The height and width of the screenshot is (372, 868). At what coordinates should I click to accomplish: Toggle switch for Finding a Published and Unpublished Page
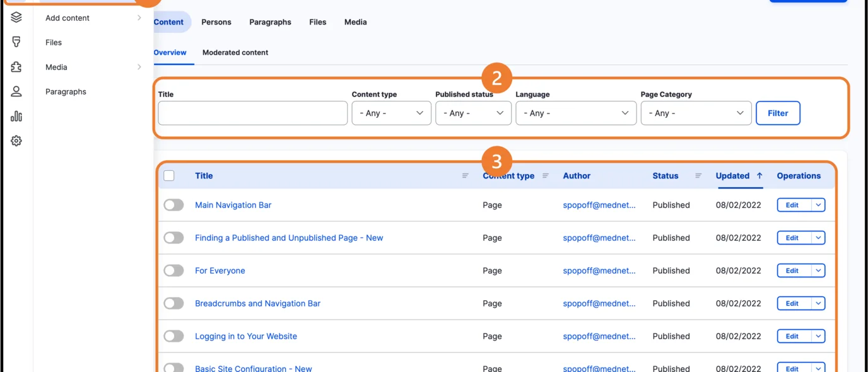173,238
